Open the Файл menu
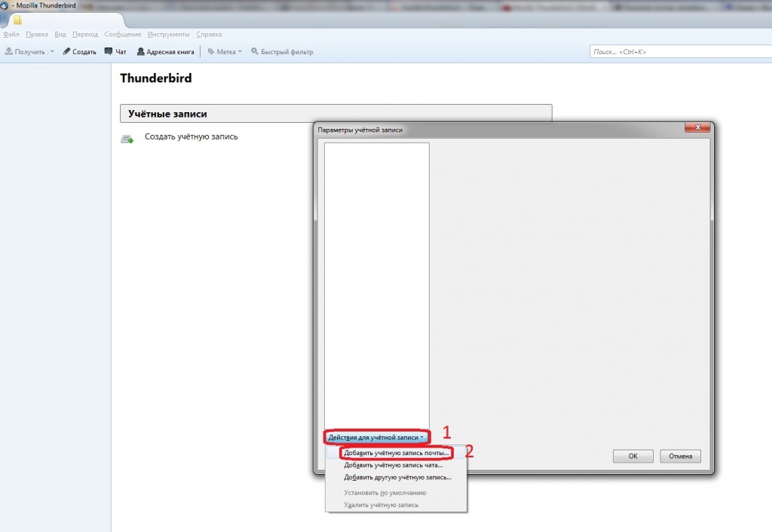 click(x=11, y=35)
